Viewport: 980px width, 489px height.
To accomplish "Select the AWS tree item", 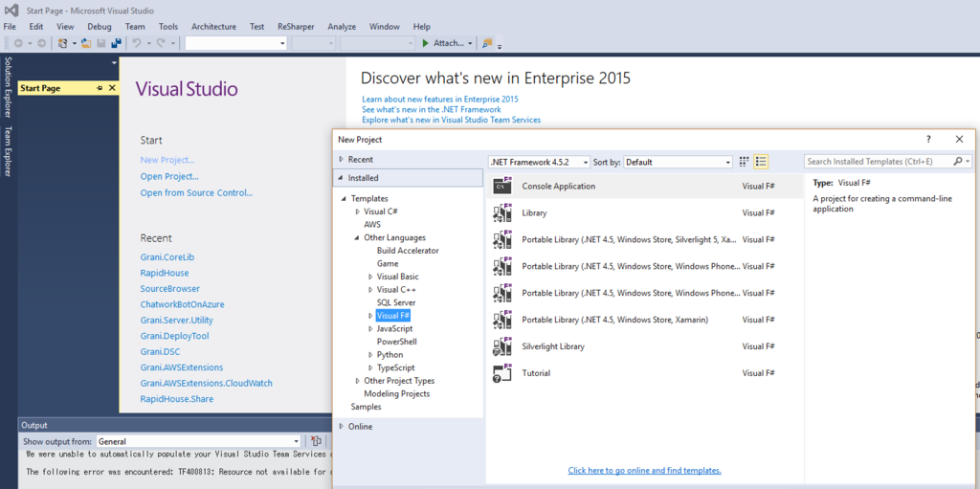I will tap(372, 224).
